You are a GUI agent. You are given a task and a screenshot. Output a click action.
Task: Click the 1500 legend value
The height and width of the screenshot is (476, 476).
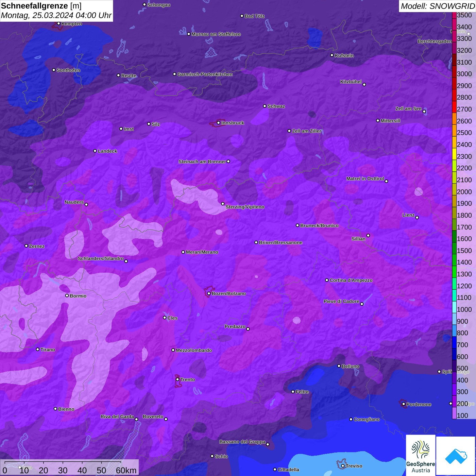pyautogui.click(x=464, y=251)
